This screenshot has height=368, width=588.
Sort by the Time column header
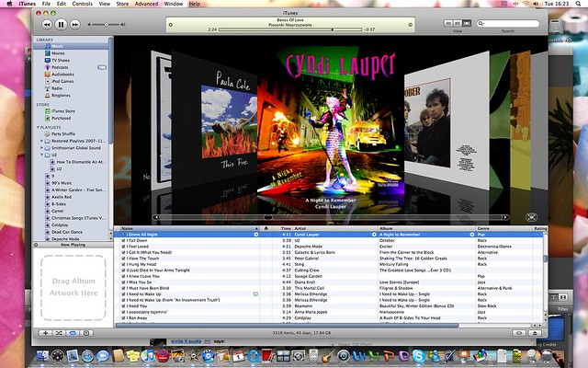tap(282, 228)
